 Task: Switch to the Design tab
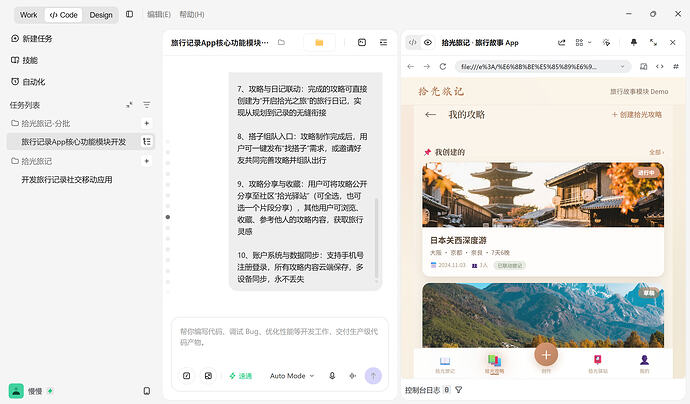(x=101, y=15)
